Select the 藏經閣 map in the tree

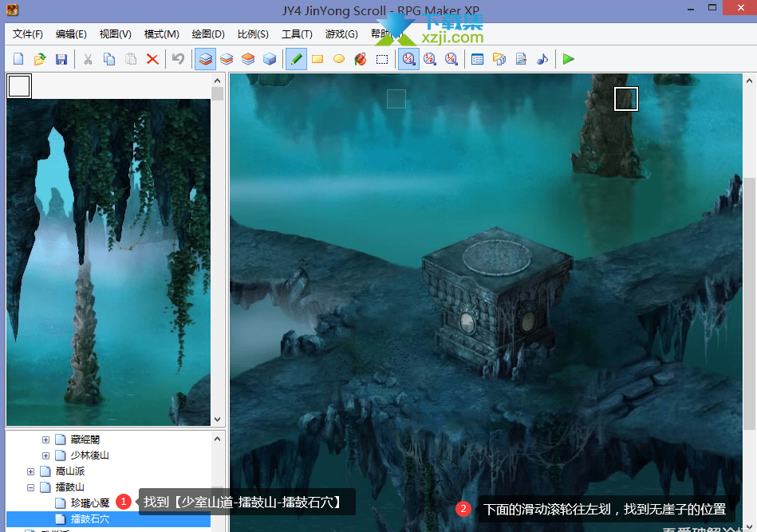pos(85,439)
